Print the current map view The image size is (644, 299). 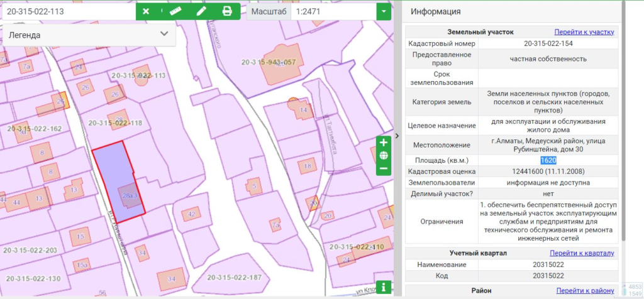coord(227,11)
